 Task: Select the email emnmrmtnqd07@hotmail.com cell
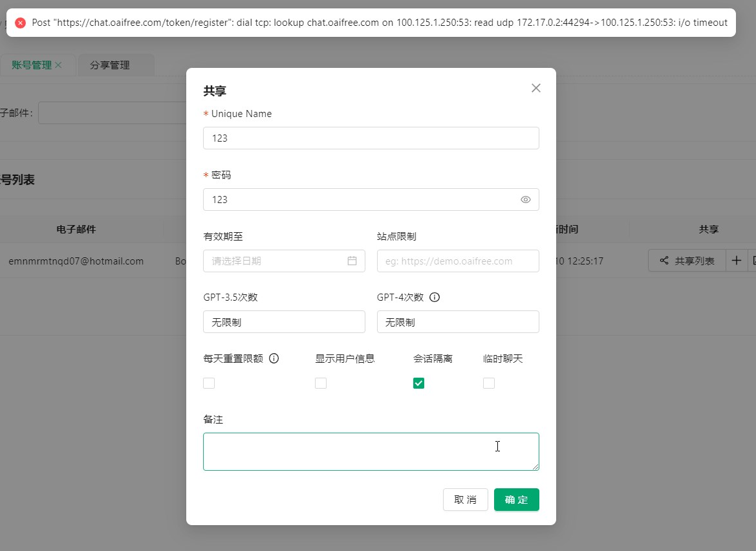pos(76,261)
